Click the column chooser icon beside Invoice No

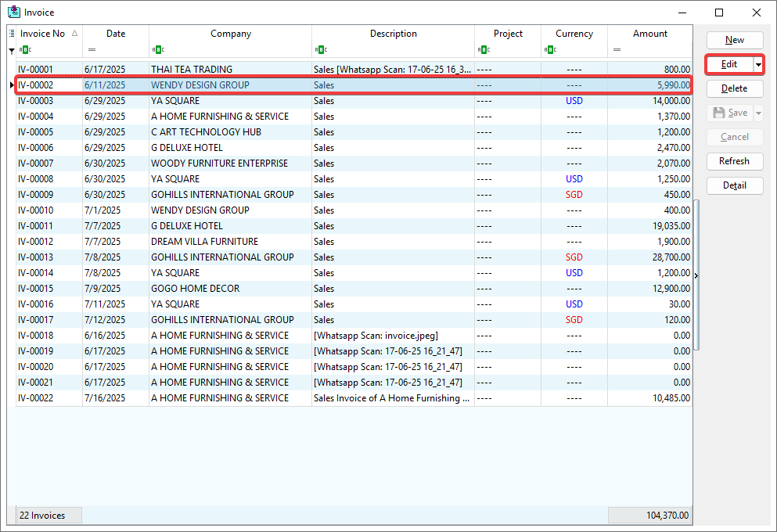point(11,34)
